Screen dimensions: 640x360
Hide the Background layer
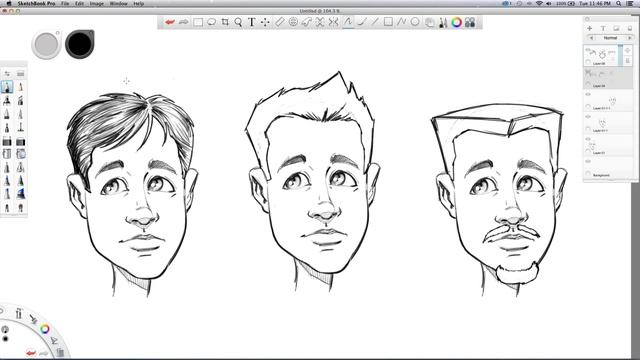588,161
